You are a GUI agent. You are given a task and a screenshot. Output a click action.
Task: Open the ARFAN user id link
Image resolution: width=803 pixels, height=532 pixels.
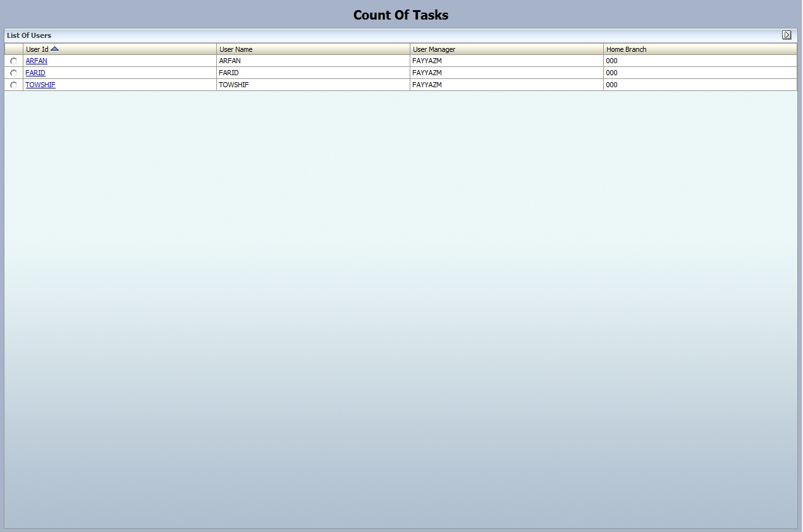[36, 61]
